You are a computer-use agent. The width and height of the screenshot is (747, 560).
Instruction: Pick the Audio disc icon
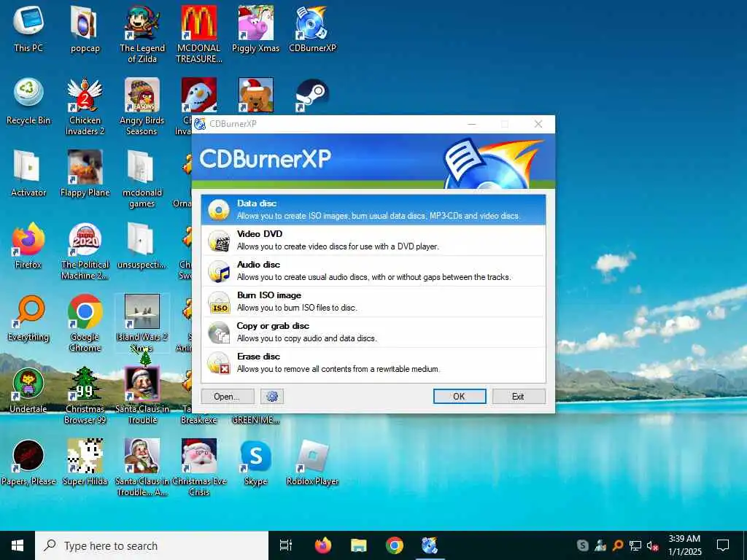[219, 271]
